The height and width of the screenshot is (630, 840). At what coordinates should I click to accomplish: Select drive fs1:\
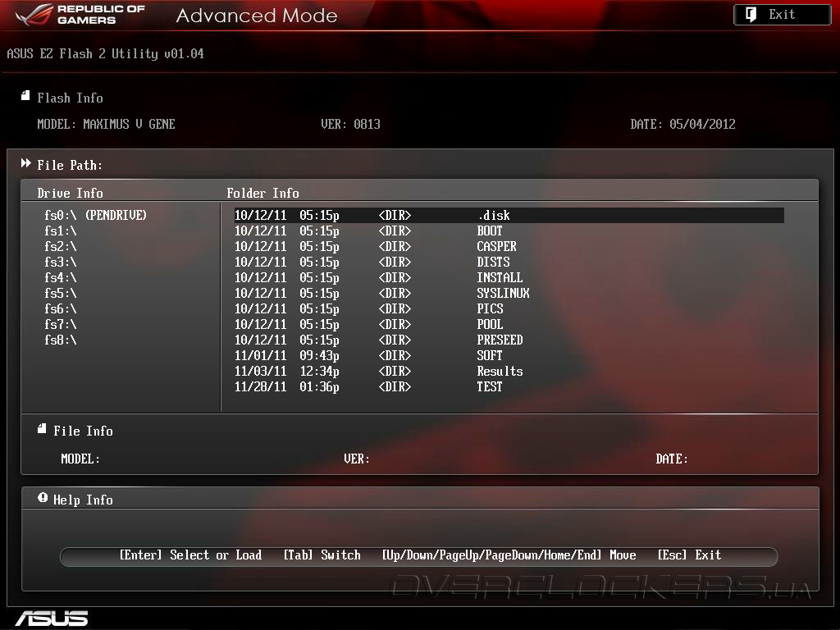tap(61, 231)
